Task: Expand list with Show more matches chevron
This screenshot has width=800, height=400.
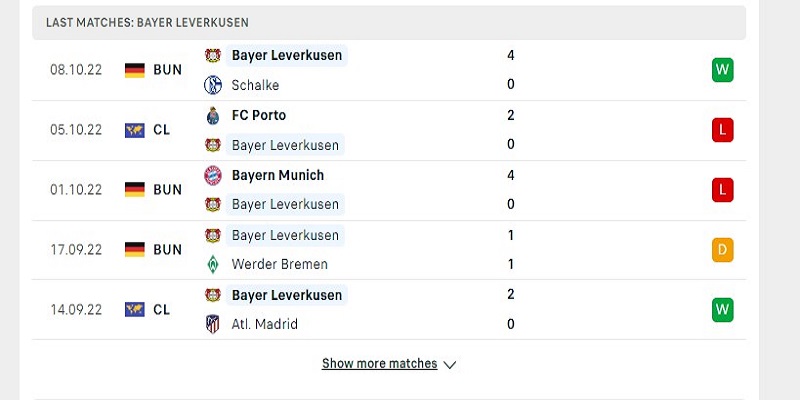Action: (449, 365)
